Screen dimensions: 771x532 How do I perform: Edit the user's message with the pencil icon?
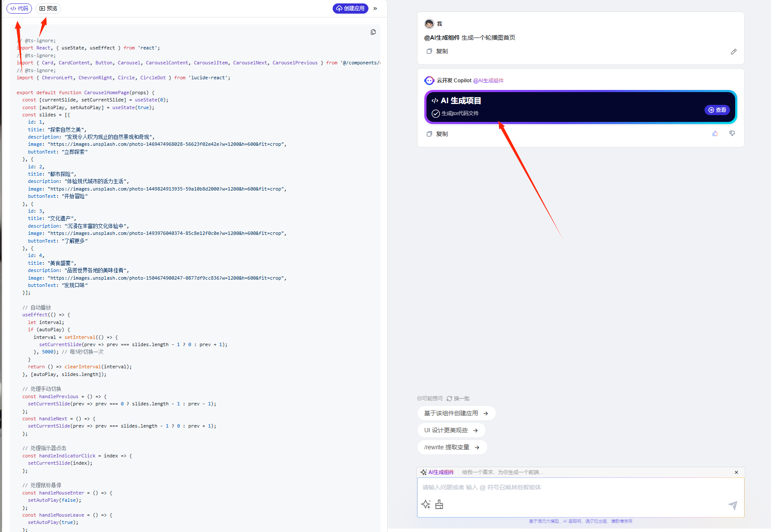tap(733, 52)
